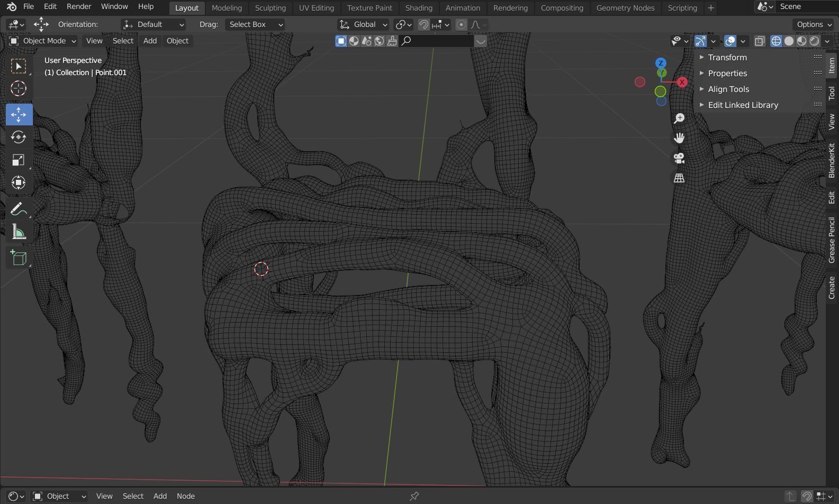Activate the Rotate tool
This screenshot has width=839, height=504.
(x=19, y=138)
